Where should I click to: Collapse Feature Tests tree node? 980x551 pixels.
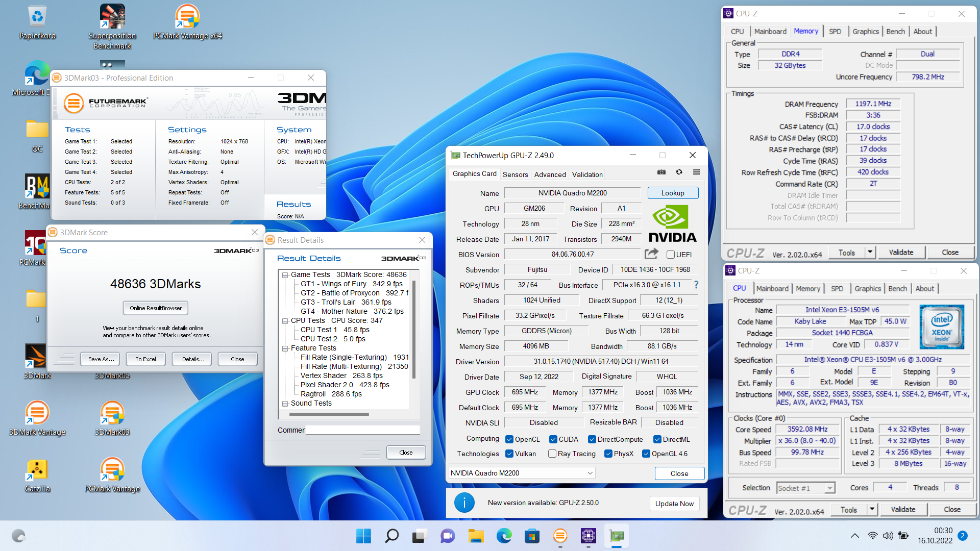click(x=285, y=348)
